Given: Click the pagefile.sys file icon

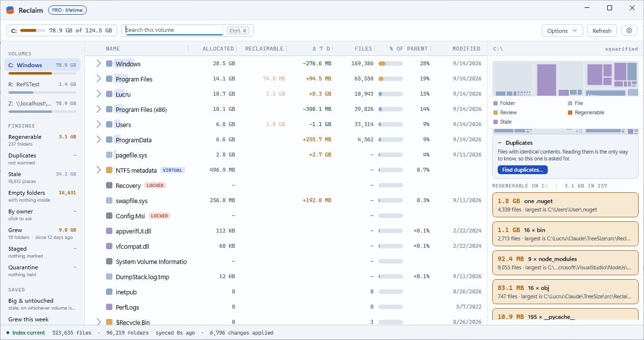Looking at the screenshot, I should pos(109,155).
